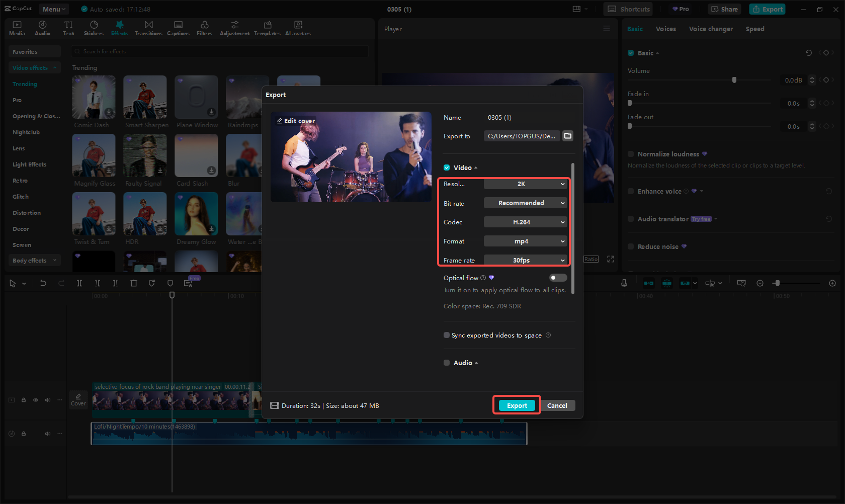This screenshot has height=504, width=845.
Task: Open the Codec dropdown showing H.264
Action: [525, 222]
